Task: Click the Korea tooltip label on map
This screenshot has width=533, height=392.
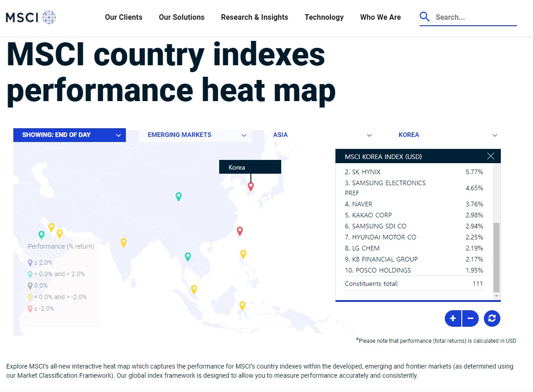Action: click(250, 167)
